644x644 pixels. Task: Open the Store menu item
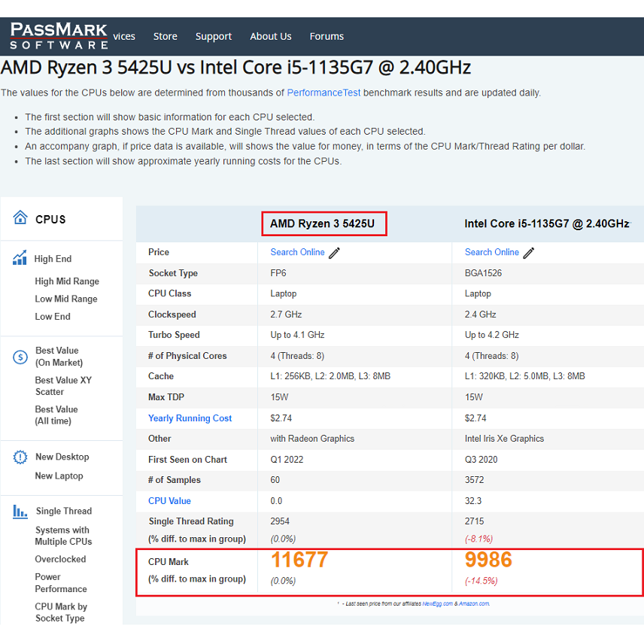click(x=165, y=36)
